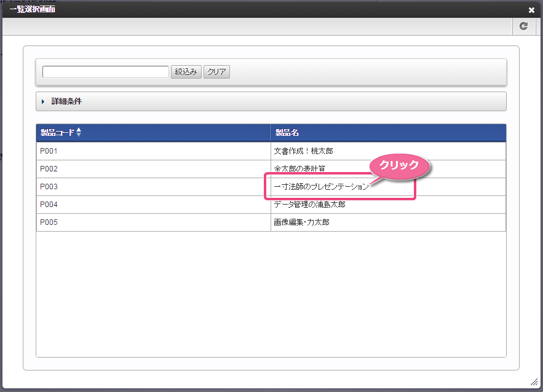The width and height of the screenshot is (543, 392).
Task: Close the 一覧選択画面 dialog
Action: pos(531,10)
